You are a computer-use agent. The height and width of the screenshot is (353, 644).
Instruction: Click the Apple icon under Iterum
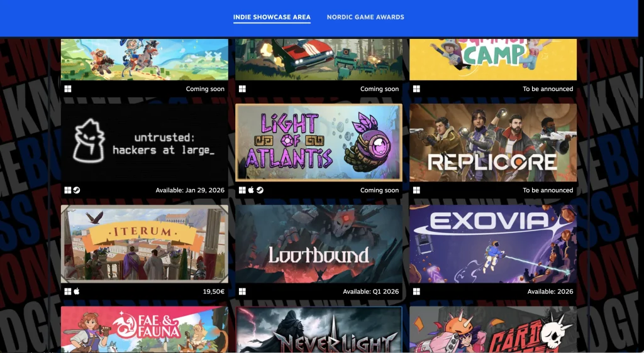[77, 291]
